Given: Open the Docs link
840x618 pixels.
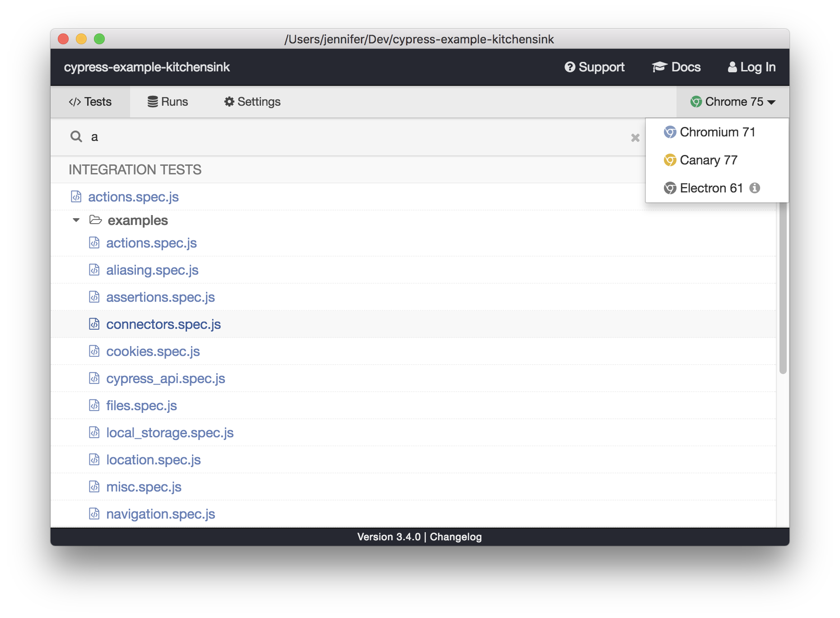Looking at the screenshot, I should pyautogui.click(x=676, y=67).
